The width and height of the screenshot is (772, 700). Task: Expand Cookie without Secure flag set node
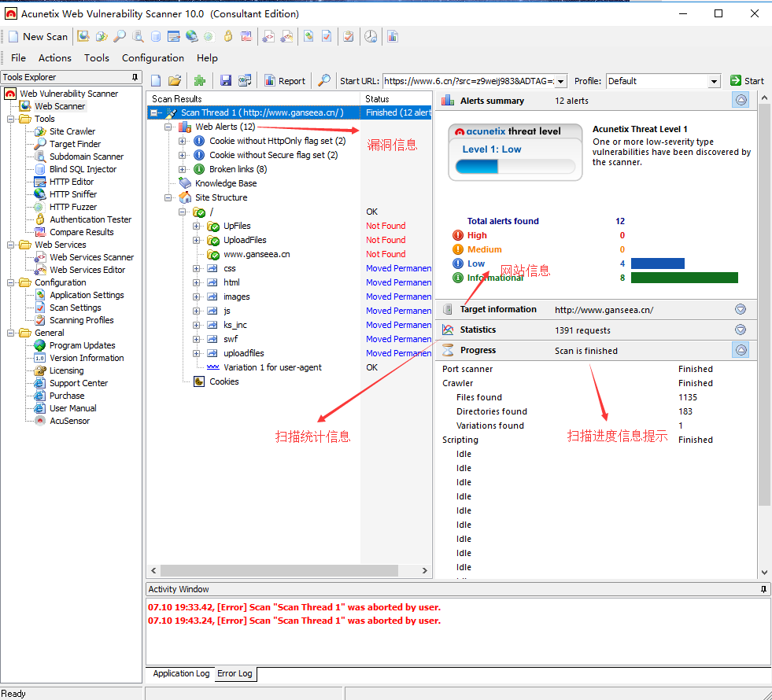click(x=182, y=156)
